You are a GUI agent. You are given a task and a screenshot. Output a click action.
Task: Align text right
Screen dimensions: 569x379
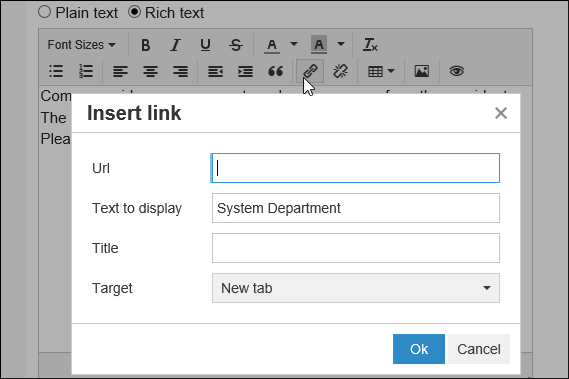180,71
